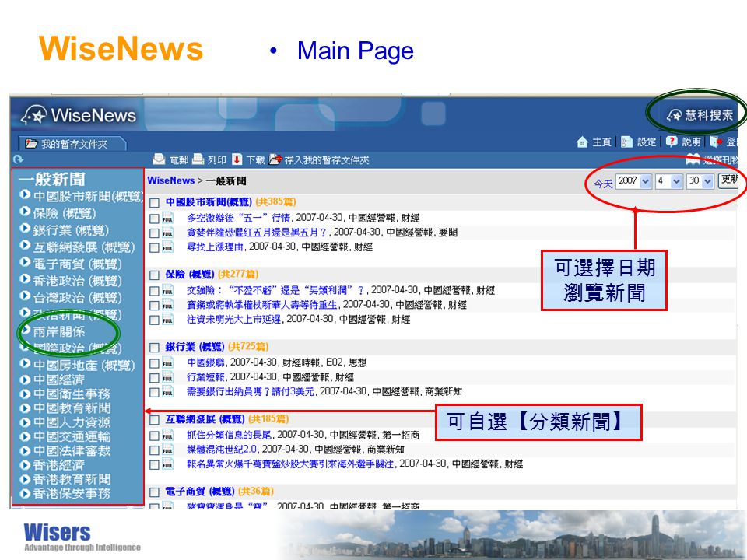The height and width of the screenshot is (560, 747).
Task: Select 中國教育新聞 in sidebar
Action: pyautogui.click(x=72, y=408)
